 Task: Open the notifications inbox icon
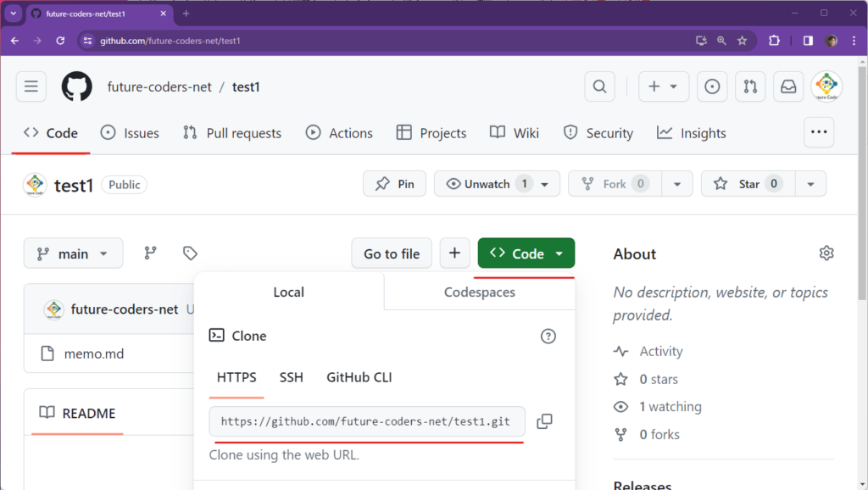[x=788, y=86]
